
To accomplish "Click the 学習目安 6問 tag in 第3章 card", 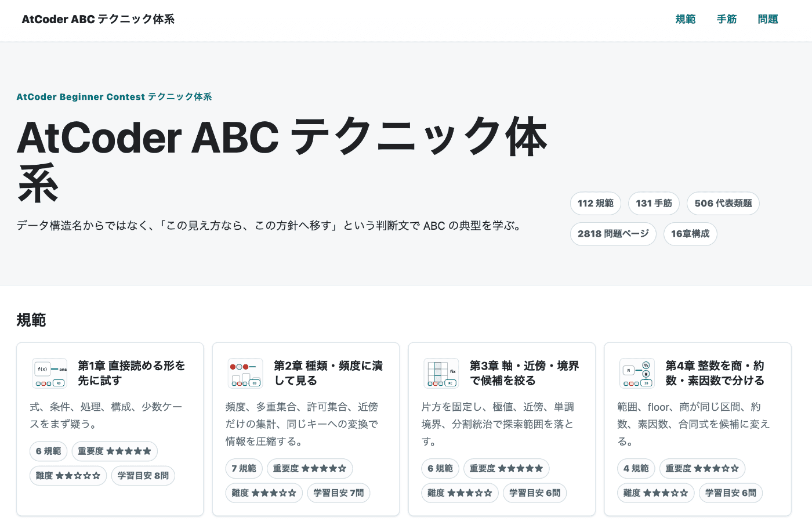I will (535, 493).
